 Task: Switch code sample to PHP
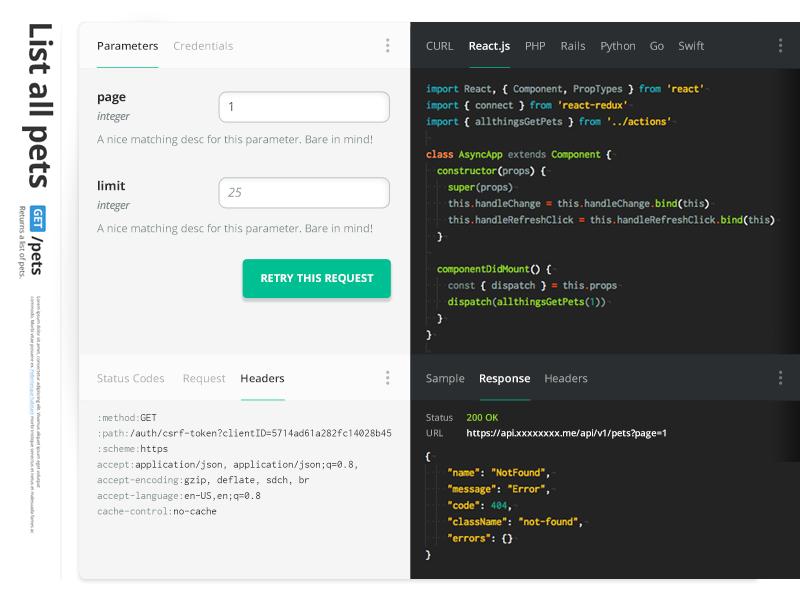click(535, 46)
